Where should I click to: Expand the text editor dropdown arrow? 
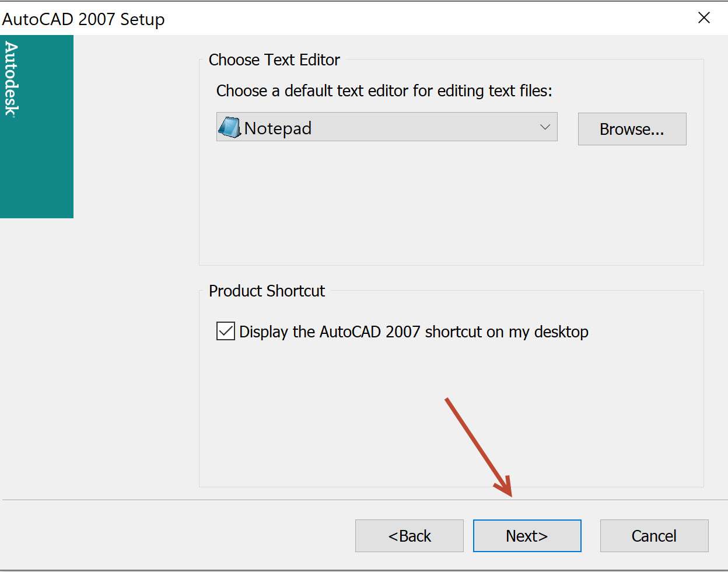pos(545,127)
